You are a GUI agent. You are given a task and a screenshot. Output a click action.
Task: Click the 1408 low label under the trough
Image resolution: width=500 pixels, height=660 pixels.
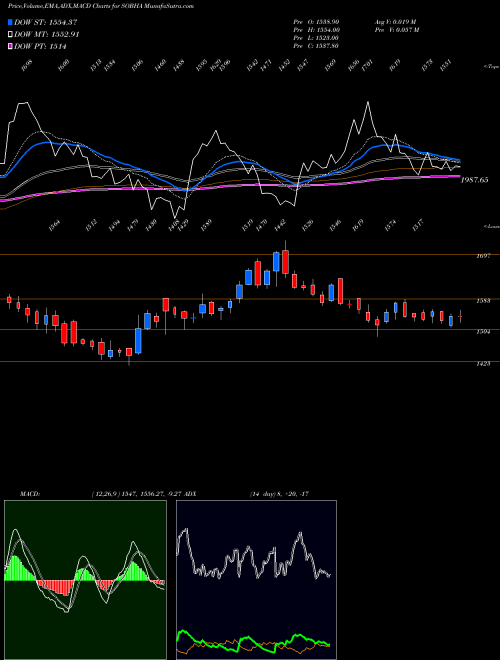coord(173,225)
